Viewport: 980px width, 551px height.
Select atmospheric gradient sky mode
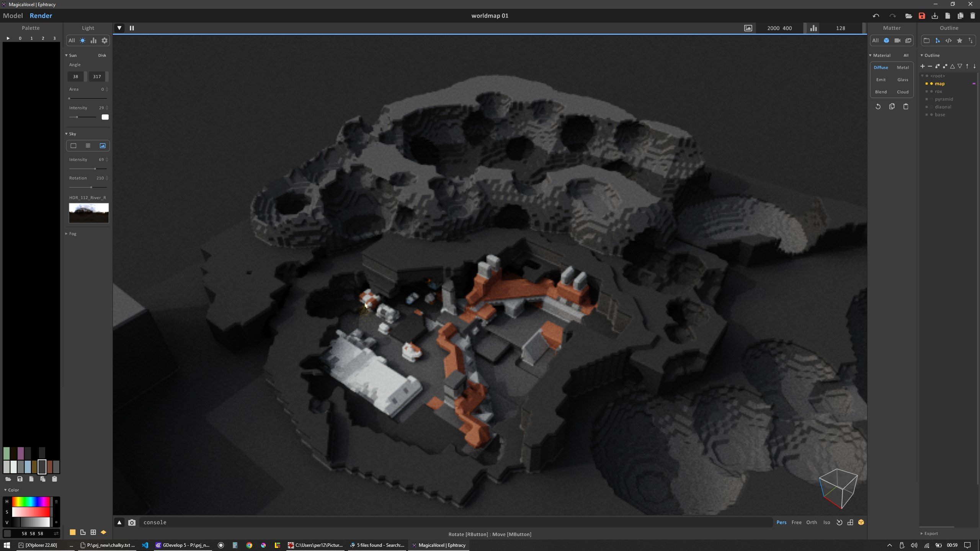[x=88, y=145]
